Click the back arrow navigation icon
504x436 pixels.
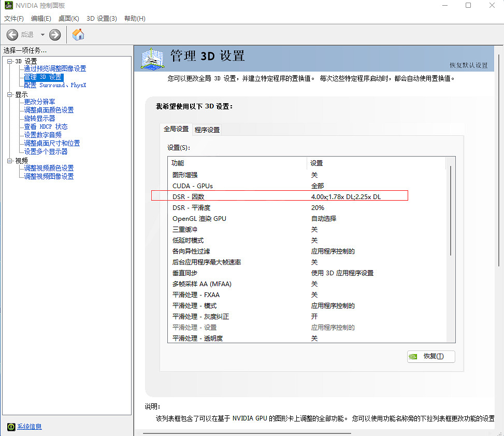[12, 35]
